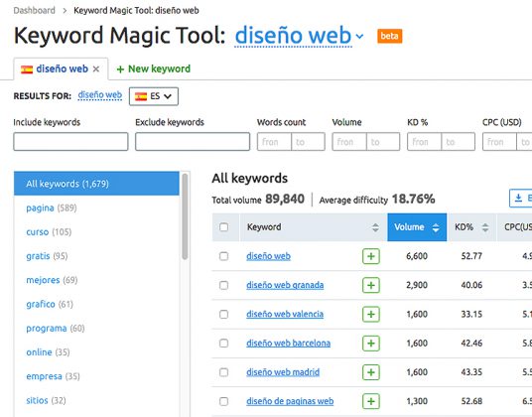Check the box for 'diseño web barcelona'
The image size is (532, 417).
click(x=224, y=344)
